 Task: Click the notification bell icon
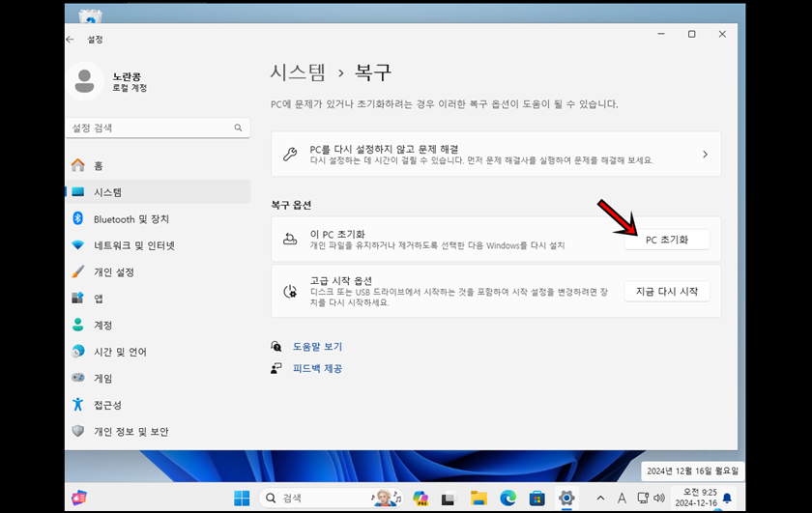tap(727, 498)
